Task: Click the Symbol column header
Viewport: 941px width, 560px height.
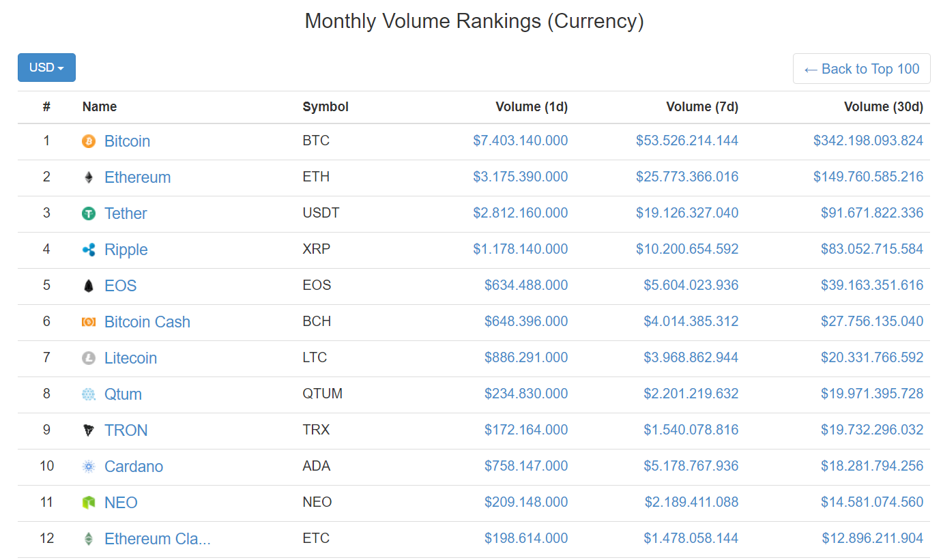Action: pyautogui.click(x=325, y=106)
